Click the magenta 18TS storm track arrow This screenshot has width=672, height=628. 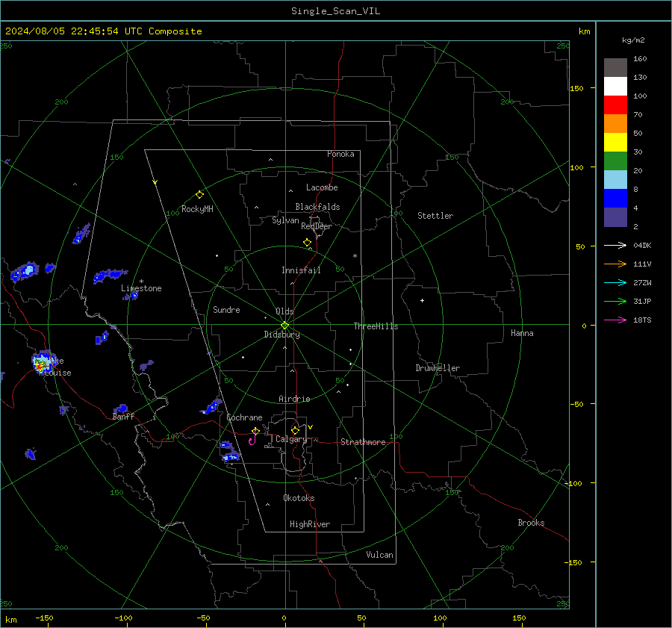click(615, 320)
